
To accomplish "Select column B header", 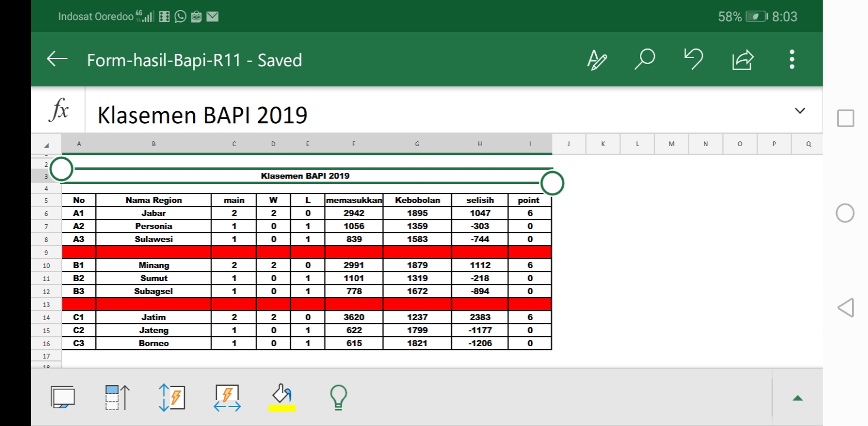I will pyautogui.click(x=153, y=144).
